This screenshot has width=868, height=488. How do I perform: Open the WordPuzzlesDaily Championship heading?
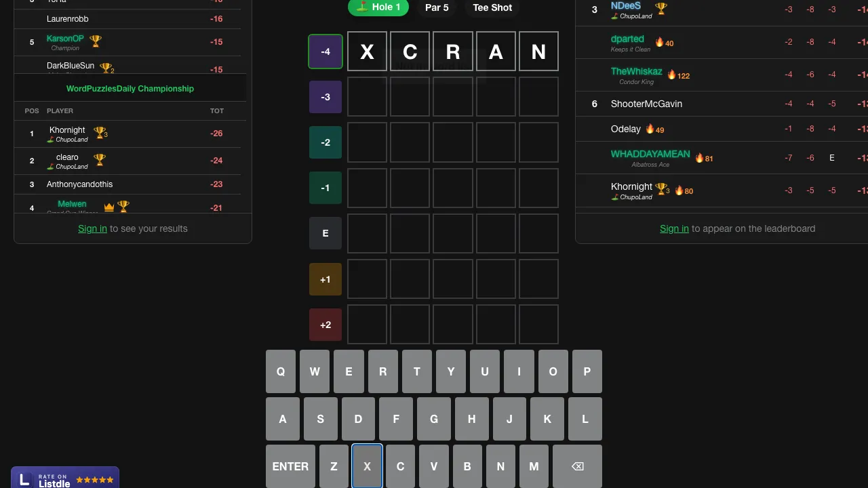click(x=130, y=89)
